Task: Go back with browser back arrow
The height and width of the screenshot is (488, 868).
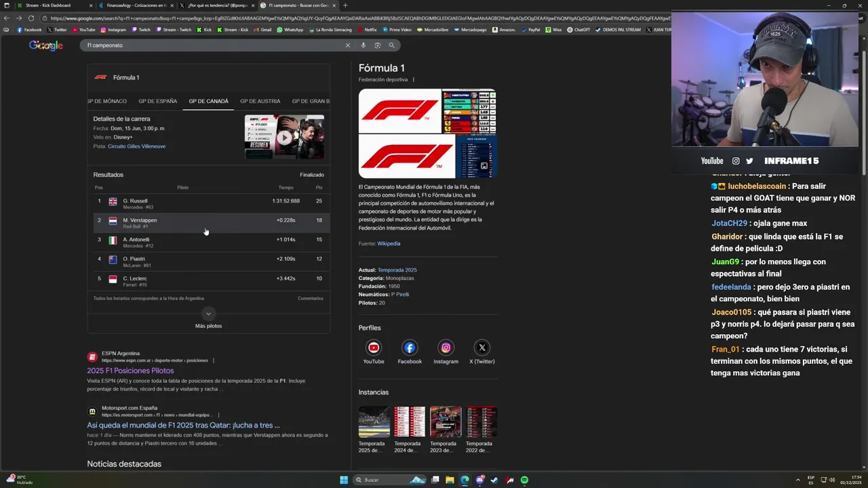Action: (7, 18)
